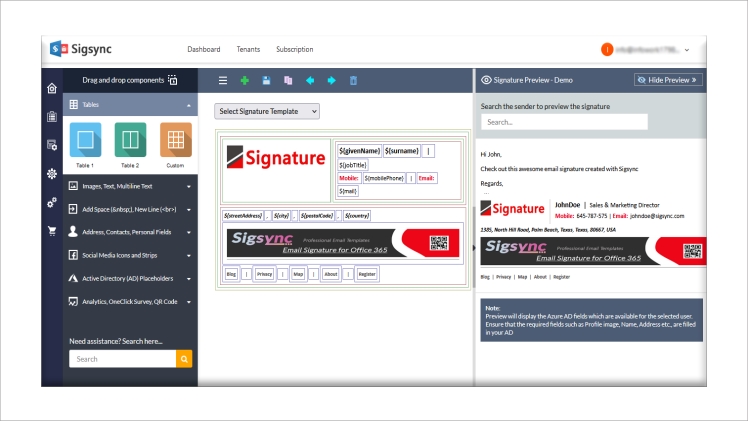This screenshot has width=748, height=421.
Task: Select the ${jobTitle} placeholder
Action: click(353, 165)
